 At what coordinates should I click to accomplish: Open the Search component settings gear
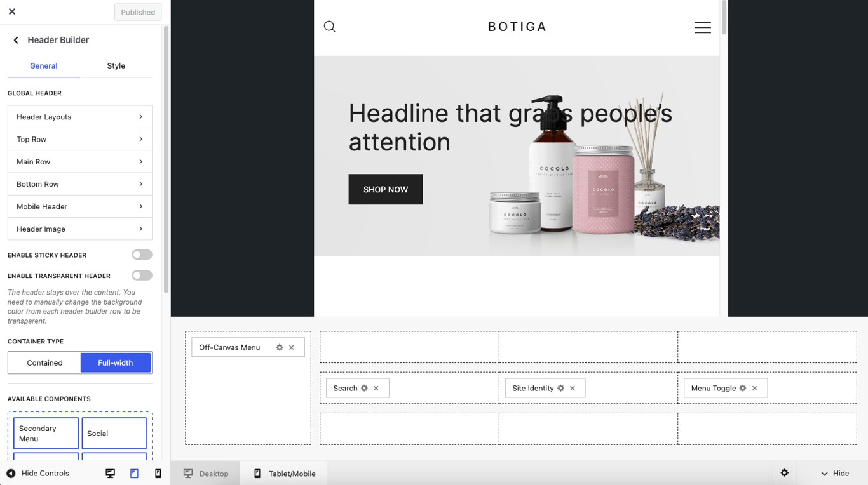pos(364,388)
